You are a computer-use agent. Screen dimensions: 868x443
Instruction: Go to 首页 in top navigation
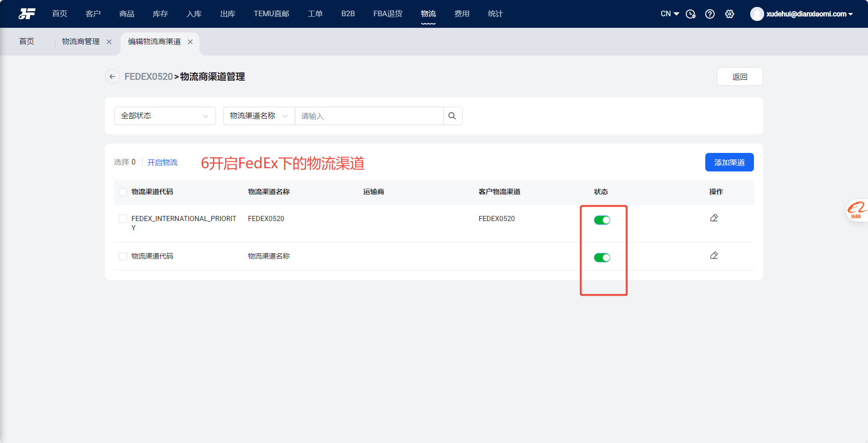coord(59,14)
